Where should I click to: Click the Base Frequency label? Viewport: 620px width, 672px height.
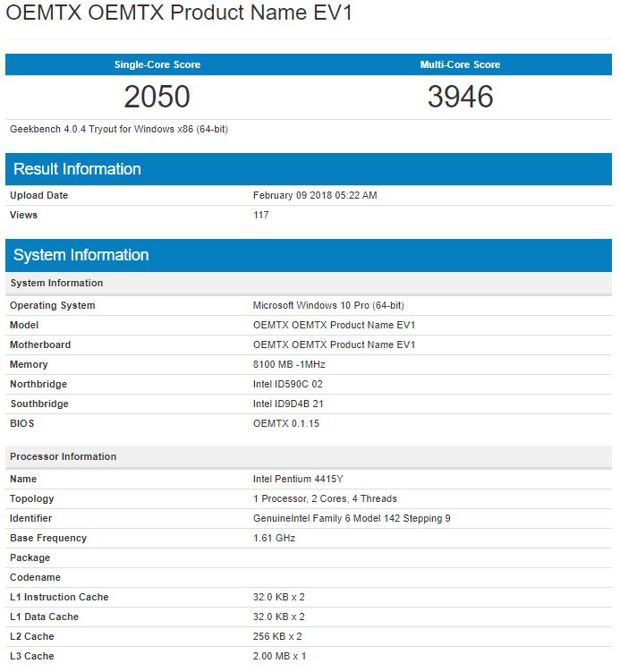(x=48, y=539)
